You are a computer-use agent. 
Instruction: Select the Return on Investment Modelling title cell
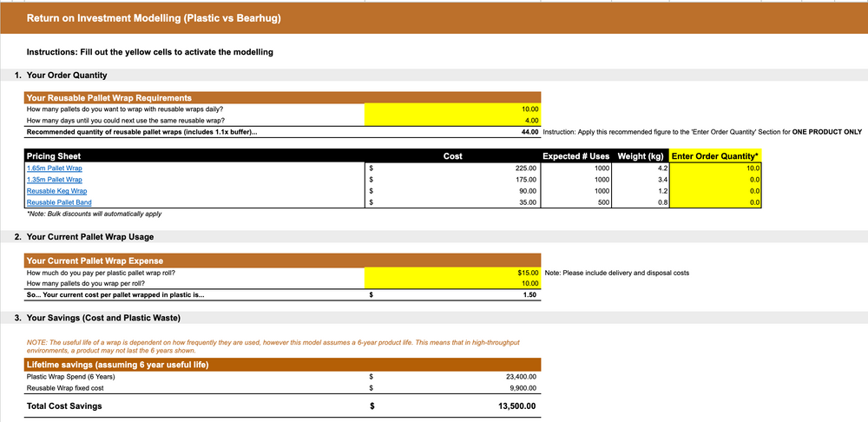point(154,17)
